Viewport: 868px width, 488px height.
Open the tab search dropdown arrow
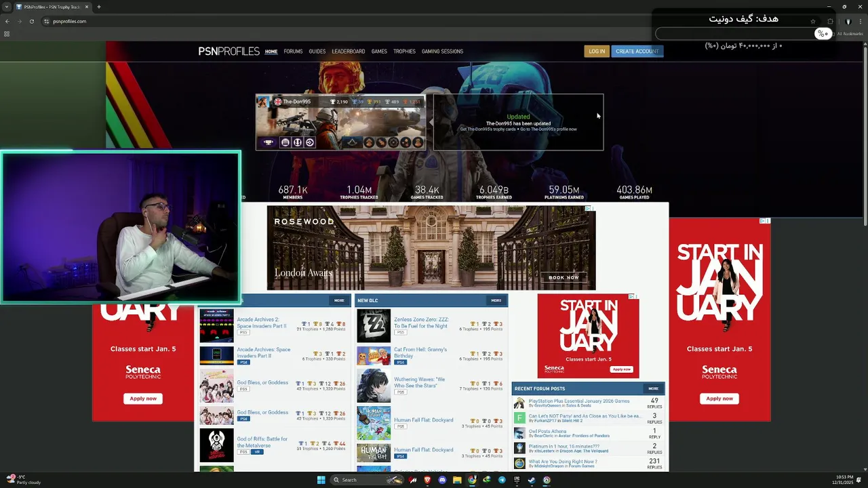coord(6,7)
